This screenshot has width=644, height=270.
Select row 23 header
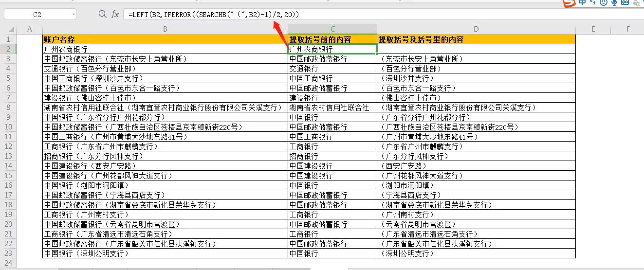pyautogui.click(x=8, y=253)
